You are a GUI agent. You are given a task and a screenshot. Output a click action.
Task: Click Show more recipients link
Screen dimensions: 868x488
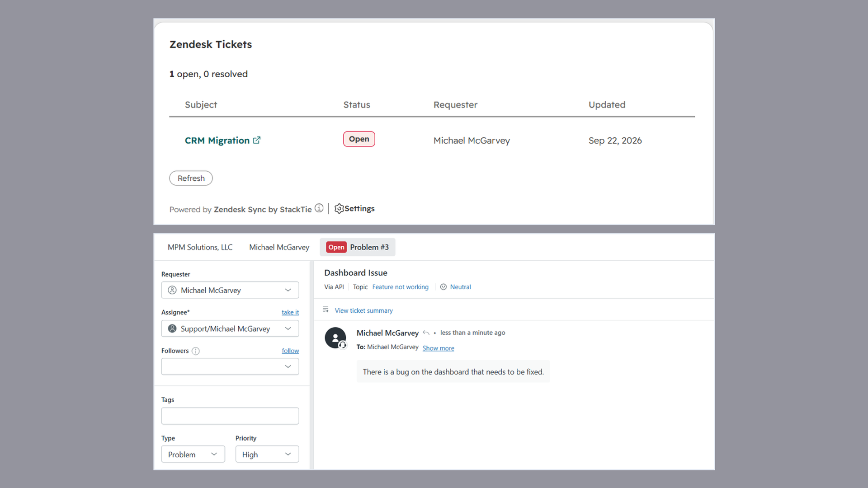pos(439,348)
